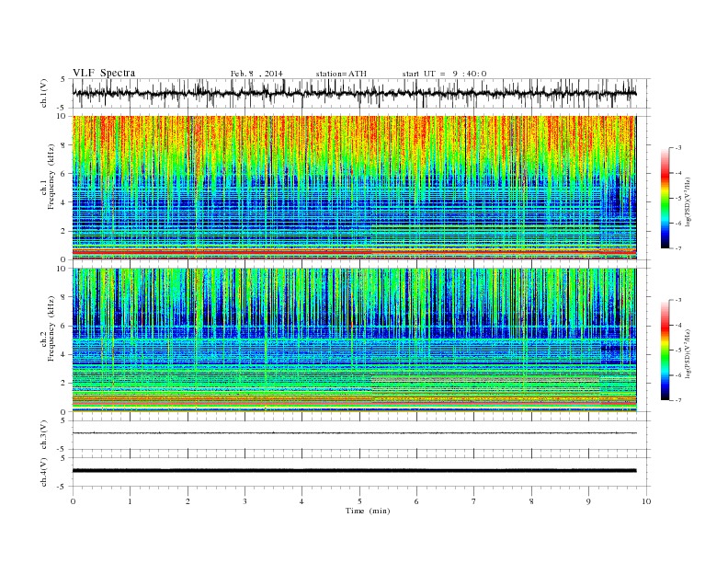Click the 'VLF Spectra' title text
This screenshot has width=728, height=563.
(x=104, y=73)
